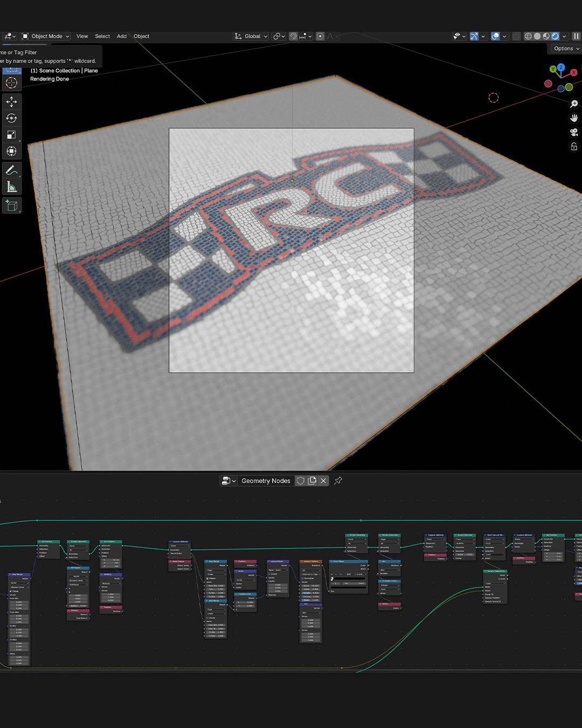Select the Annotate tool
The height and width of the screenshot is (728, 582).
click(11, 170)
